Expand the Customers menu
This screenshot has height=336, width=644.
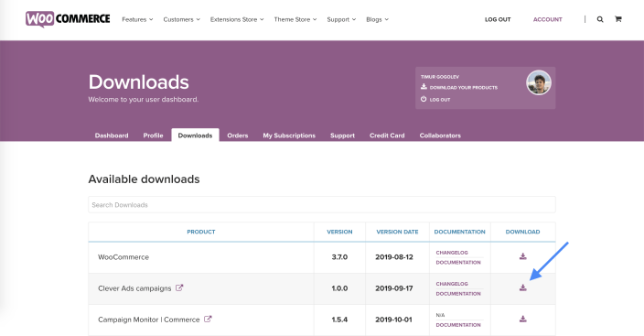click(181, 19)
